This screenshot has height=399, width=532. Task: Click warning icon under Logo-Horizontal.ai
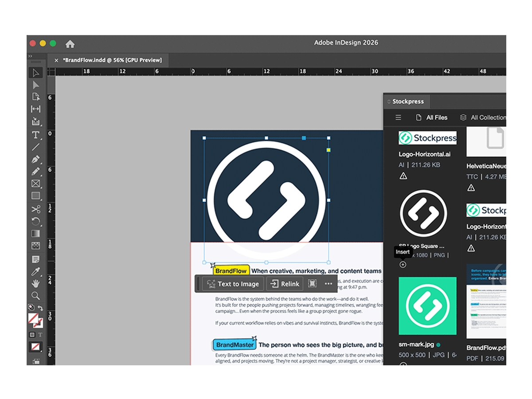point(403,176)
